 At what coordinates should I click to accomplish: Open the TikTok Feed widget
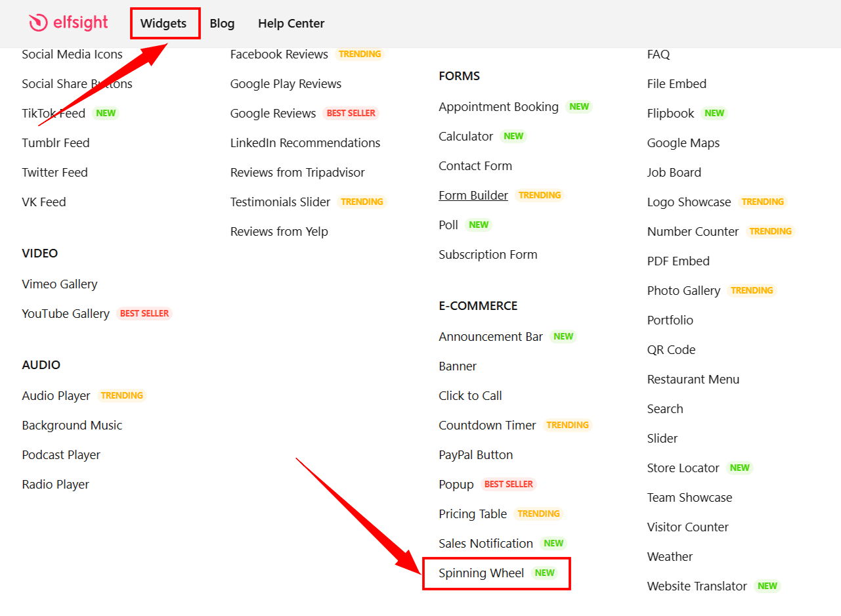[x=54, y=114]
